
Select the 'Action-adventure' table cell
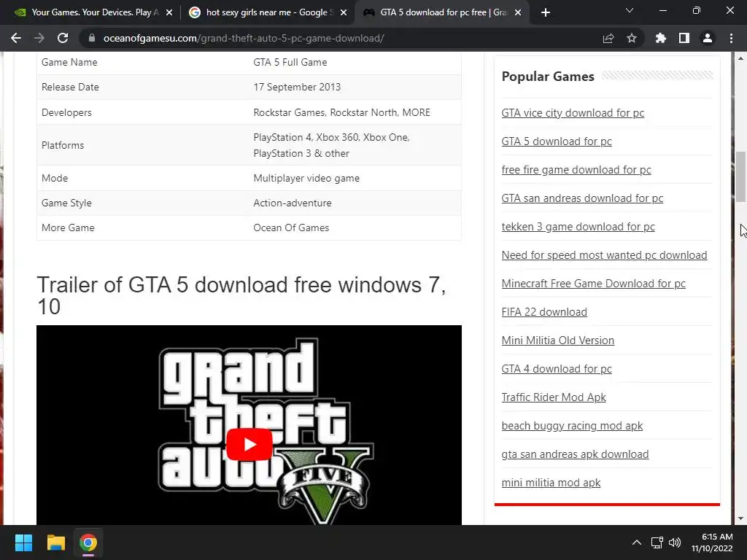coord(292,203)
